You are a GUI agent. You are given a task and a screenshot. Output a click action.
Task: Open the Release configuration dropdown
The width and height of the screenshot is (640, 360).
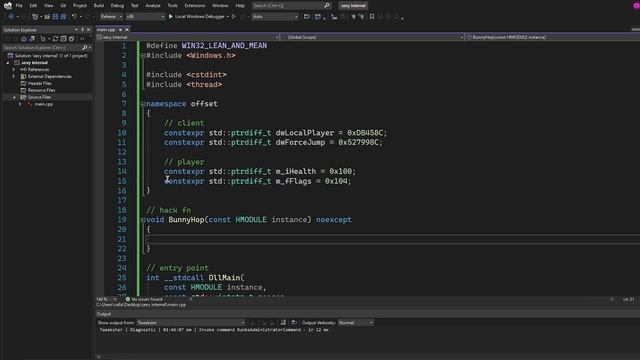pyautogui.click(x=111, y=17)
